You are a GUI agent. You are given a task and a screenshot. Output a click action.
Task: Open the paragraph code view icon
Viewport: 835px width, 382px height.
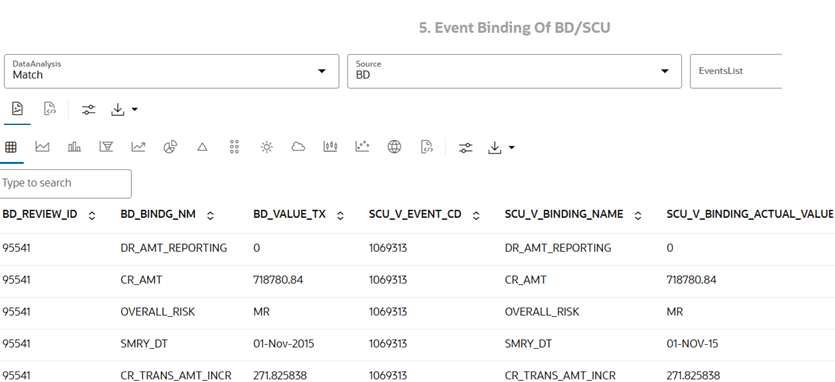[50, 109]
